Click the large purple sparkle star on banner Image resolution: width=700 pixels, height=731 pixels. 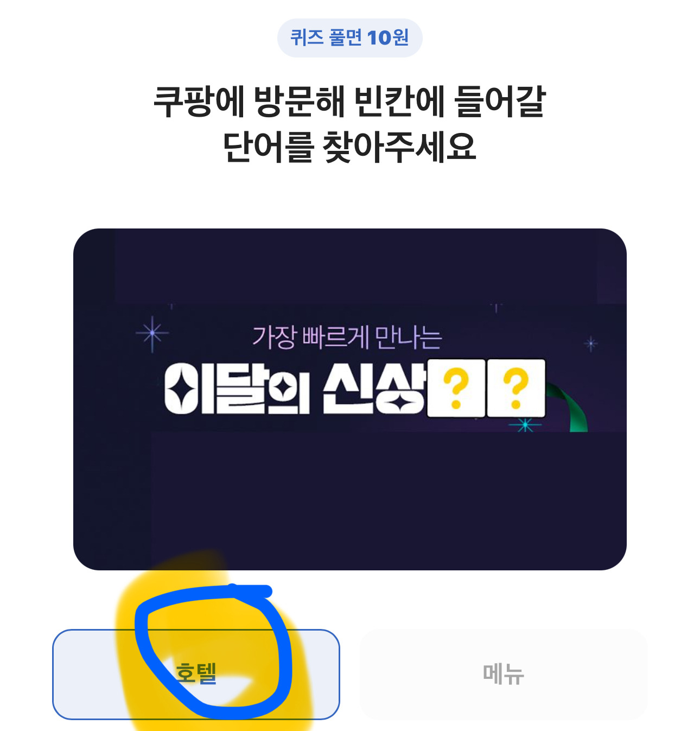152,333
